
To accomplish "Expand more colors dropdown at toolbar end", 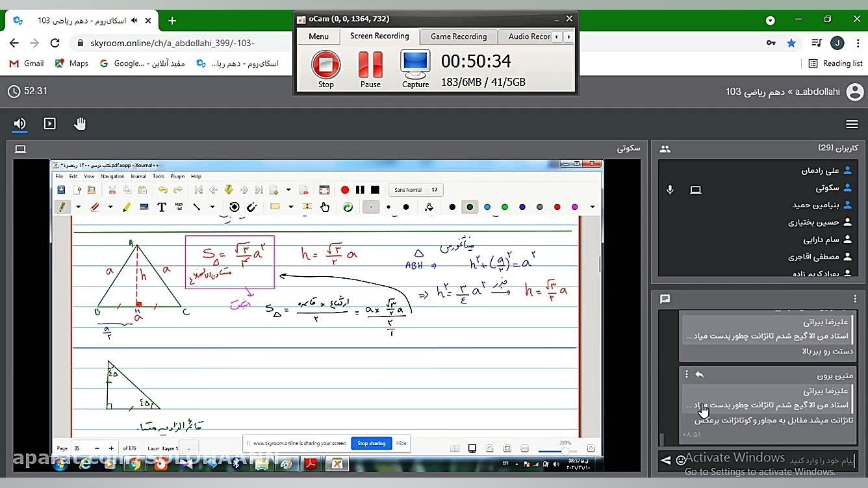I will coord(593,207).
